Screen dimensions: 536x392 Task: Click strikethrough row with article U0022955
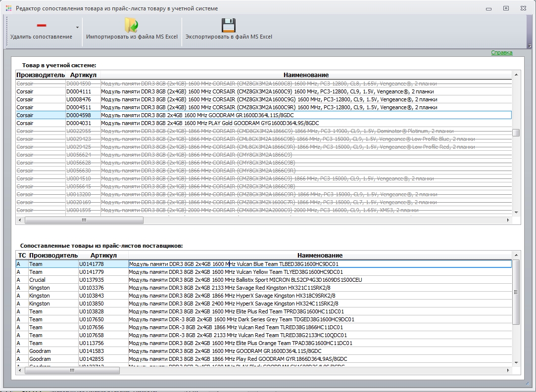coord(264,131)
